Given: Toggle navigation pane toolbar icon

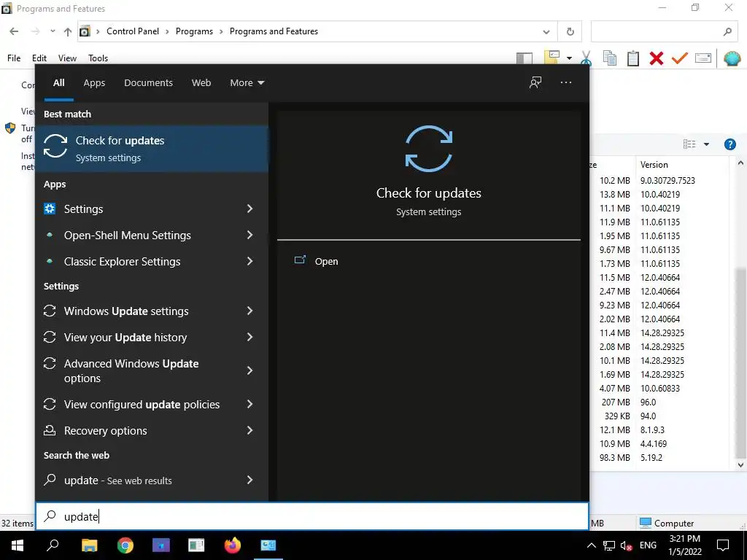Looking at the screenshot, I should pyautogui.click(x=525, y=58).
